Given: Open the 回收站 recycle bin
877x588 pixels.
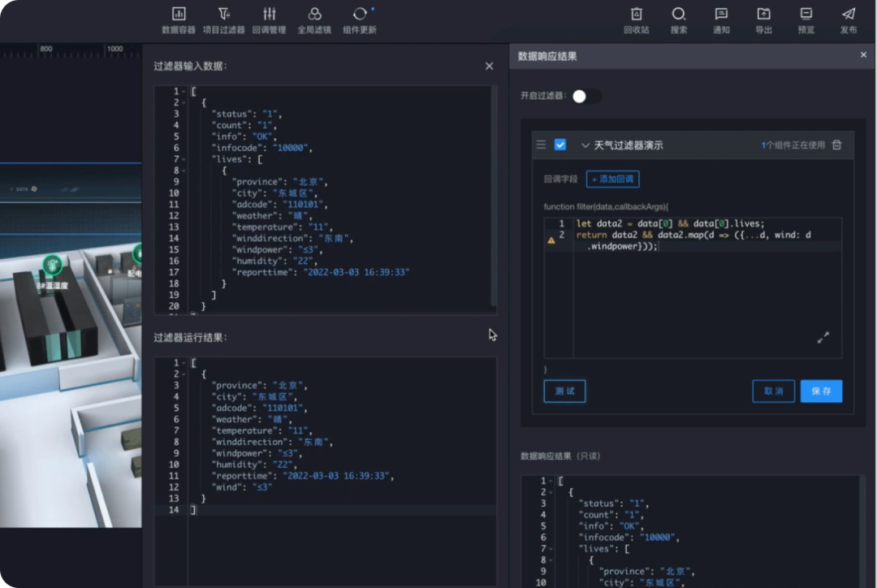Looking at the screenshot, I should [637, 20].
